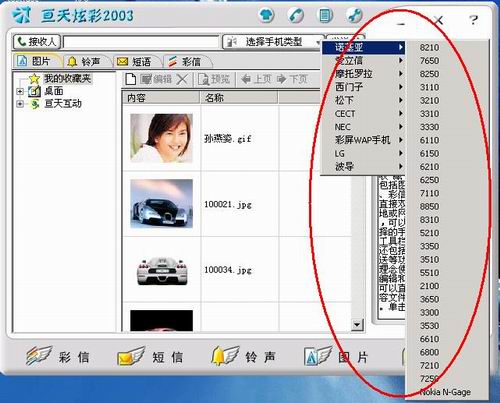500x403 pixels.
Task: Switch to the 图片 tab
Action: 36,61
